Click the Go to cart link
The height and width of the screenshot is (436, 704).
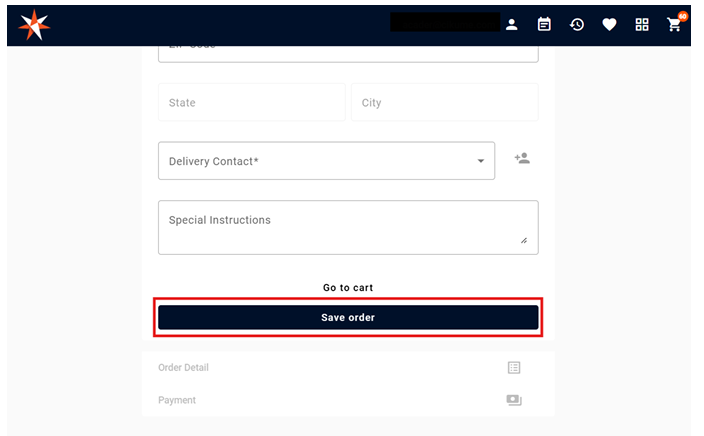click(x=348, y=288)
